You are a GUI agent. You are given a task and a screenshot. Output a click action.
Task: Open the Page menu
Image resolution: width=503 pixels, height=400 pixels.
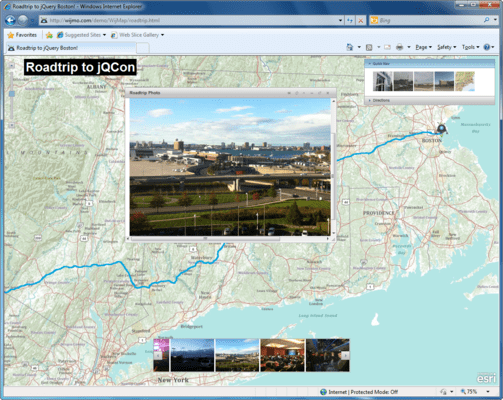click(423, 47)
